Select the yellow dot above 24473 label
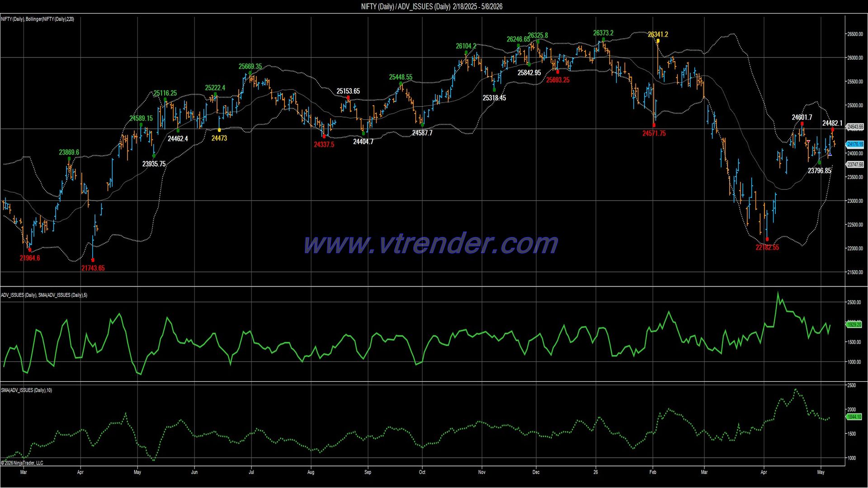This screenshot has width=868, height=488. click(219, 130)
